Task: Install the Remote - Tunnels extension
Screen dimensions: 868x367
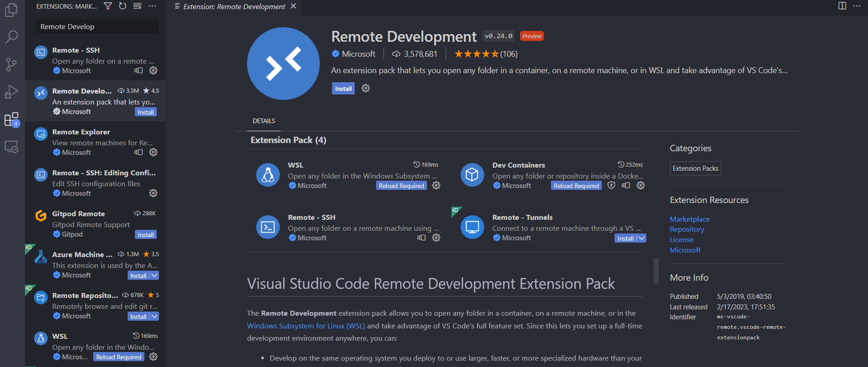Action: [x=625, y=238]
